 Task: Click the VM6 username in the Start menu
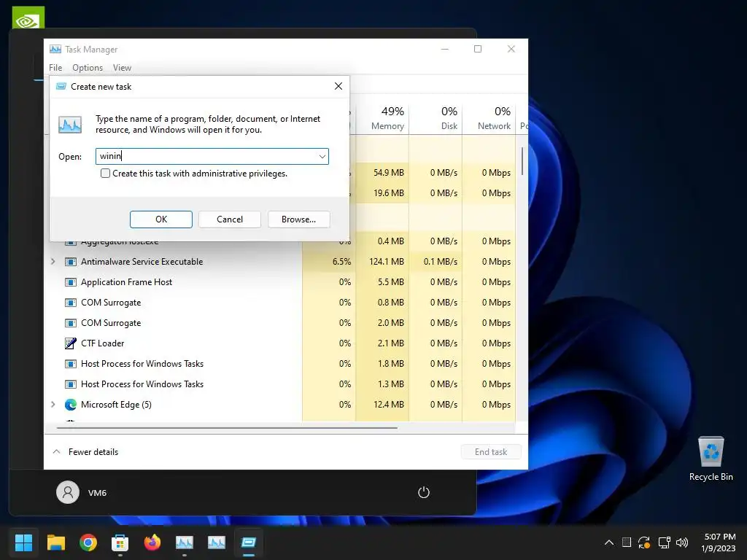[x=97, y=493]
